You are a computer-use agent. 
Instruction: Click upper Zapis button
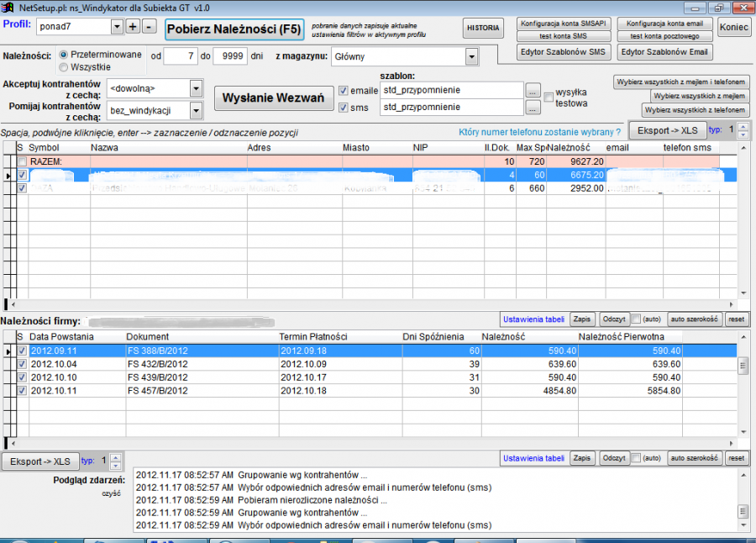[x=582, y=319]
